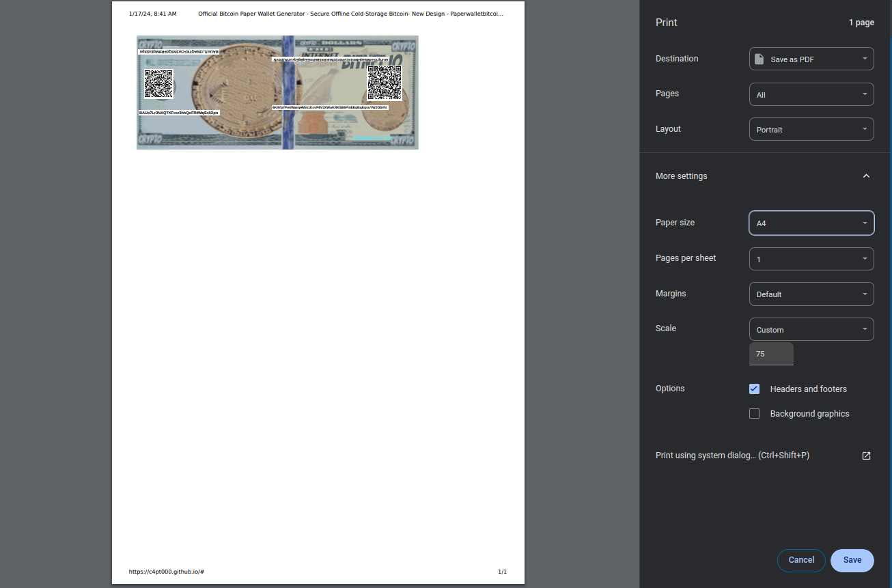Open the Pages per sheet dropdown
Viewport: 892px width, 588px height.
[x=811, y=259]
